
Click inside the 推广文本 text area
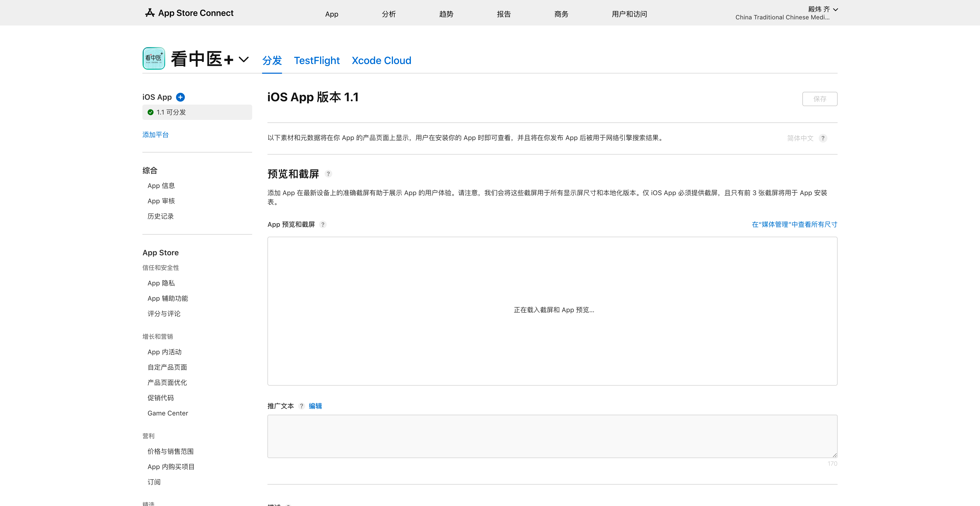[552, 436]
